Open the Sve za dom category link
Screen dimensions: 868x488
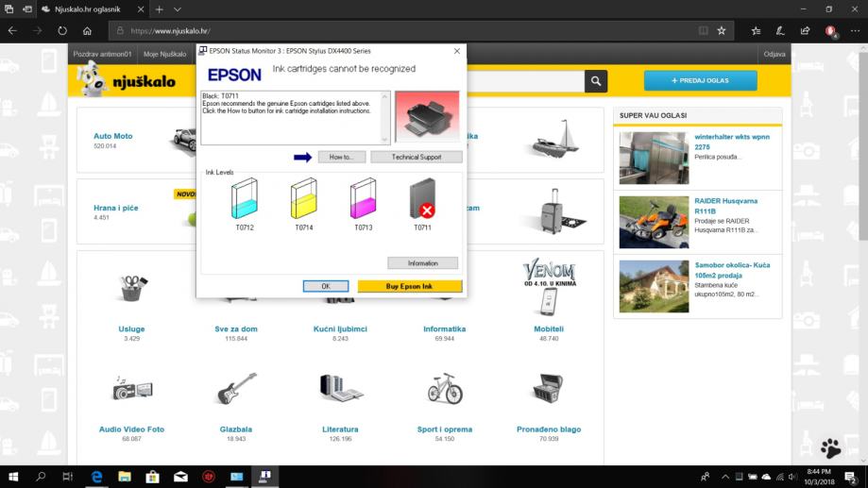(x=236, y=328)
